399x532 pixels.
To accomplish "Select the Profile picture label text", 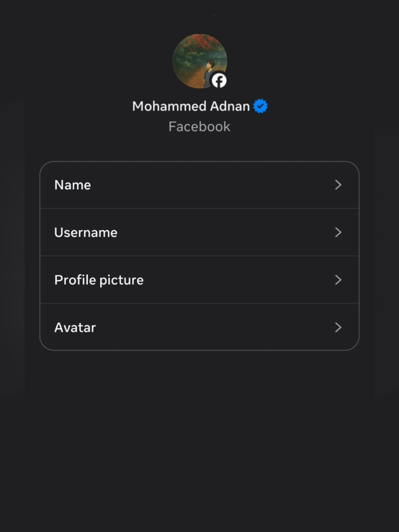I will click(x=99, y=280).
